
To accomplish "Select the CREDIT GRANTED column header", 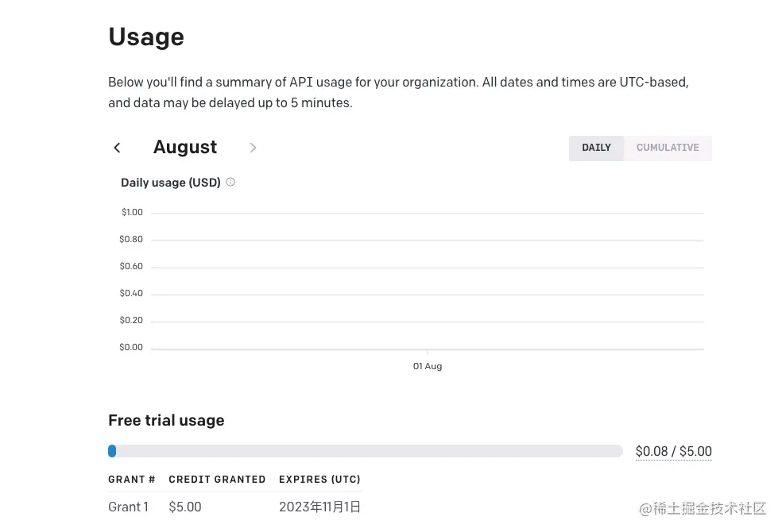I will coord(217,480).
